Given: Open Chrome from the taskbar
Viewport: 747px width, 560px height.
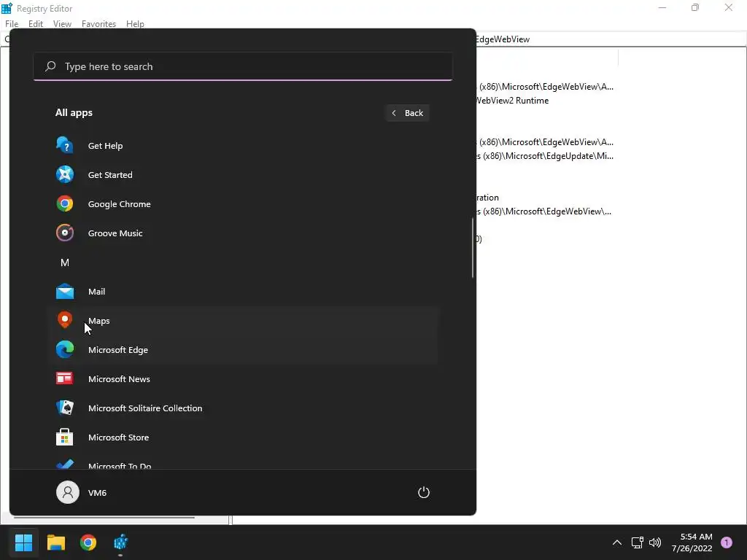Looking at the screenshot, I should point(88,542).
